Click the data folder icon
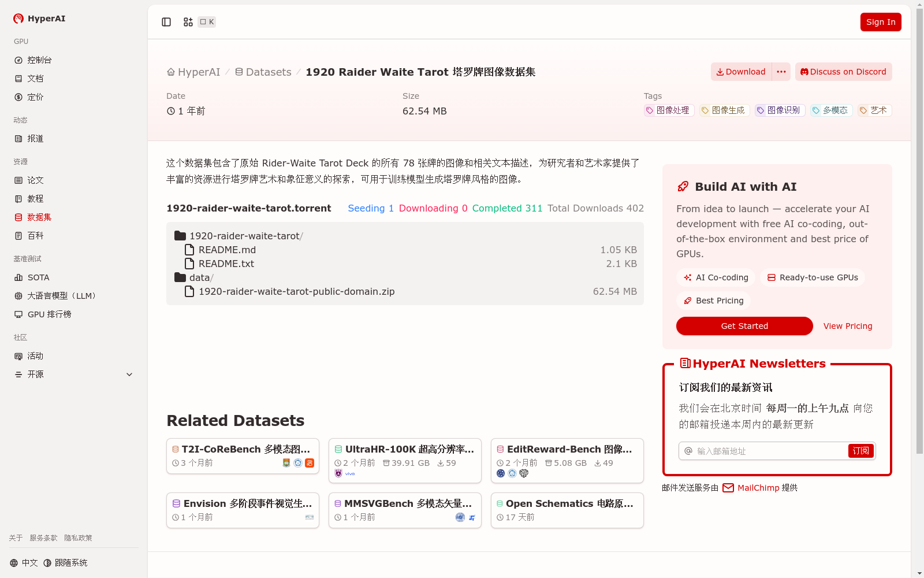Image resolution: width=924 pixels, height=578 pixels. coord(180,277)
